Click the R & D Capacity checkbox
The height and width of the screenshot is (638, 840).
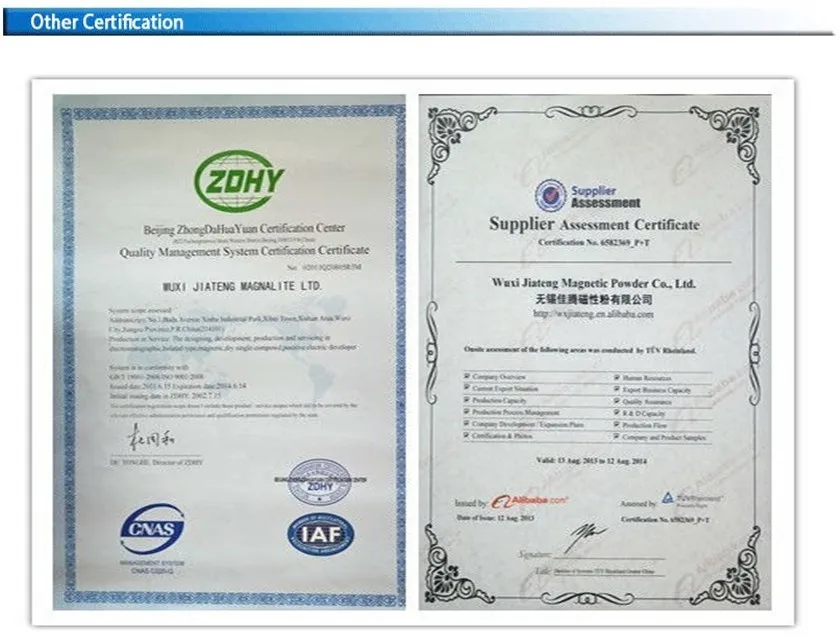tap(616, 413)
